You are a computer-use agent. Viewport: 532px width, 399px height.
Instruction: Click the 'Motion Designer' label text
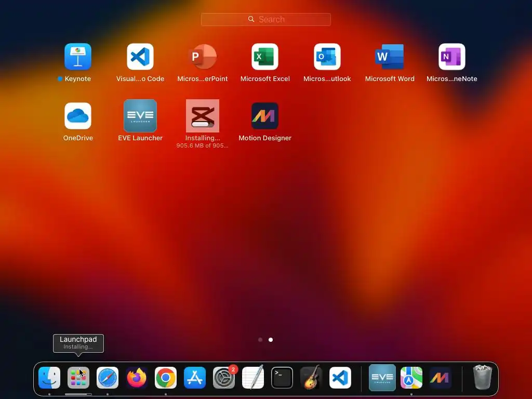[x=265, y=138]
